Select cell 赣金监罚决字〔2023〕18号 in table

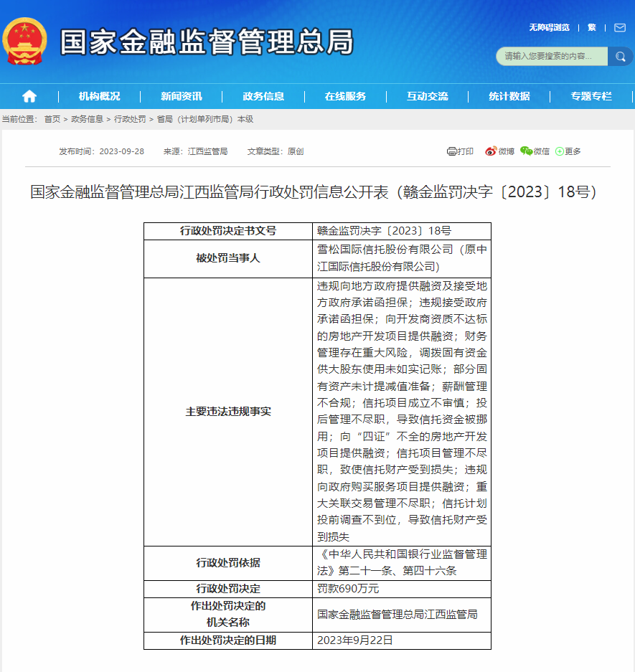click(402, 231)
